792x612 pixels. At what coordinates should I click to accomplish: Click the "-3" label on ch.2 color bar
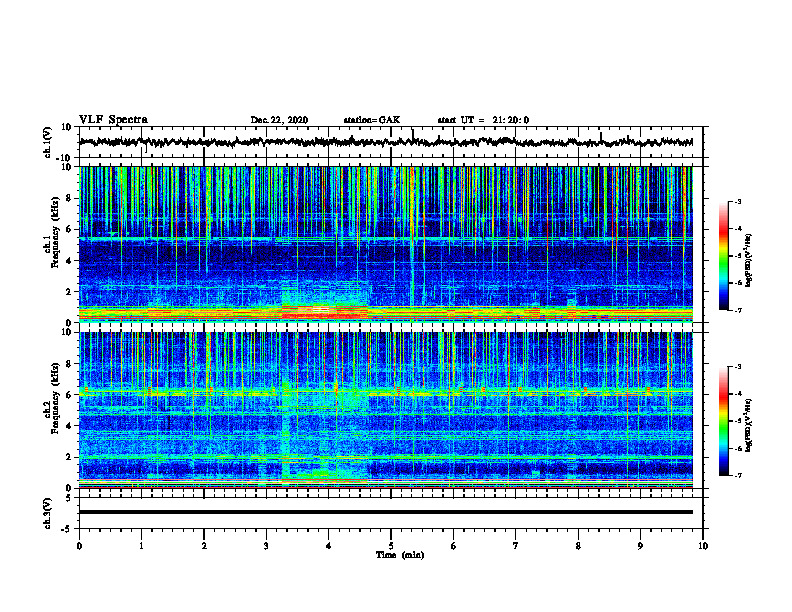pos(737,367)
